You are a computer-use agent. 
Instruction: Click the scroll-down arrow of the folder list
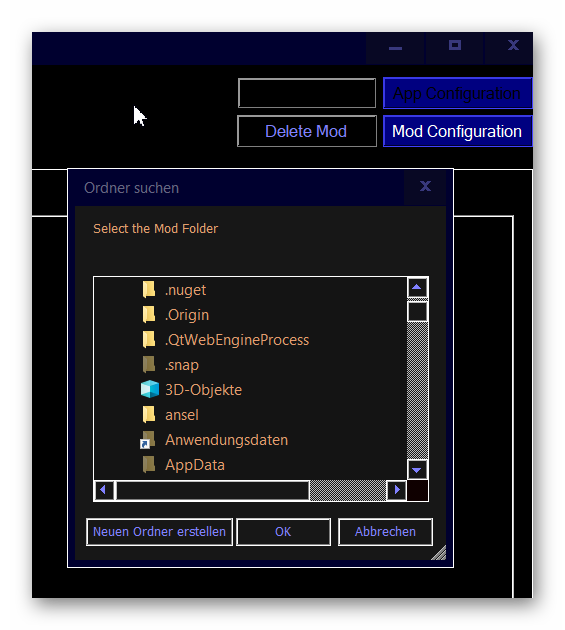click(417, 469)
